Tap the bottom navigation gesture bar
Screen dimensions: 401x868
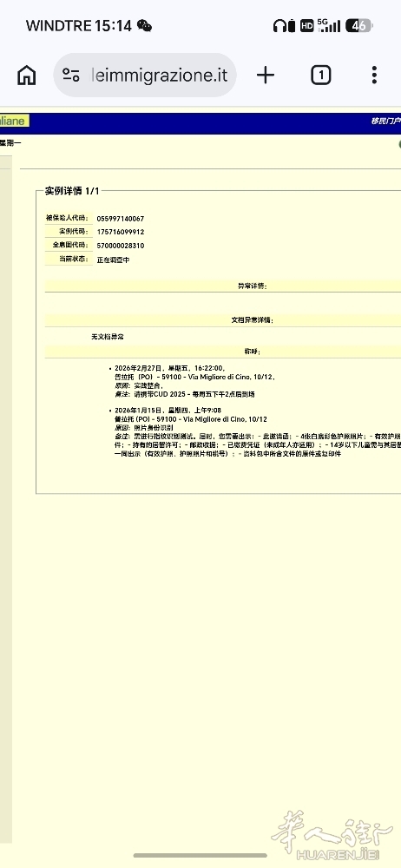(200, 855)
